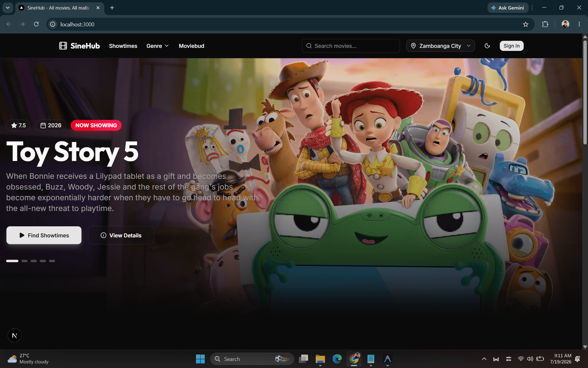Open the Next.js dev tools N badge
The height and width of the screenshot is (368, 588).
pos(14,335)
